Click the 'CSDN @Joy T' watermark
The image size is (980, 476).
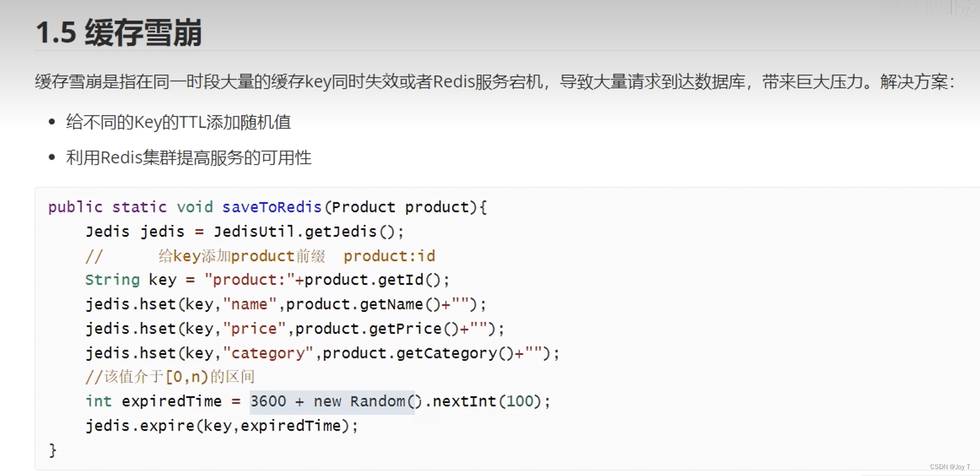tap(950, 467)
